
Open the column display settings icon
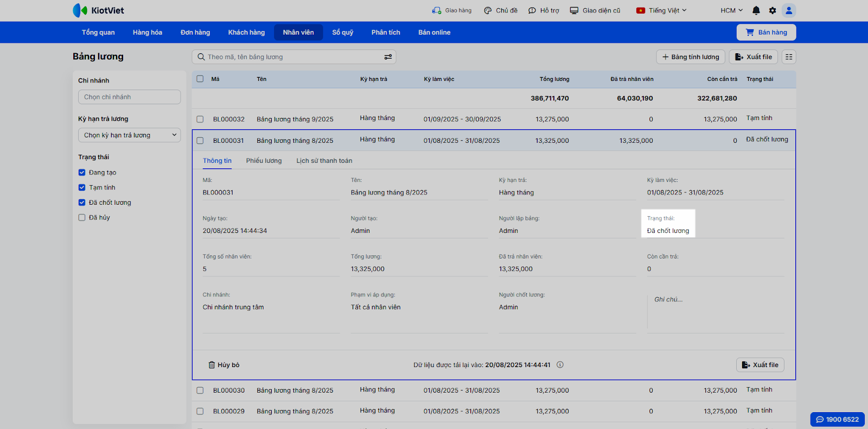pos(789,57)
